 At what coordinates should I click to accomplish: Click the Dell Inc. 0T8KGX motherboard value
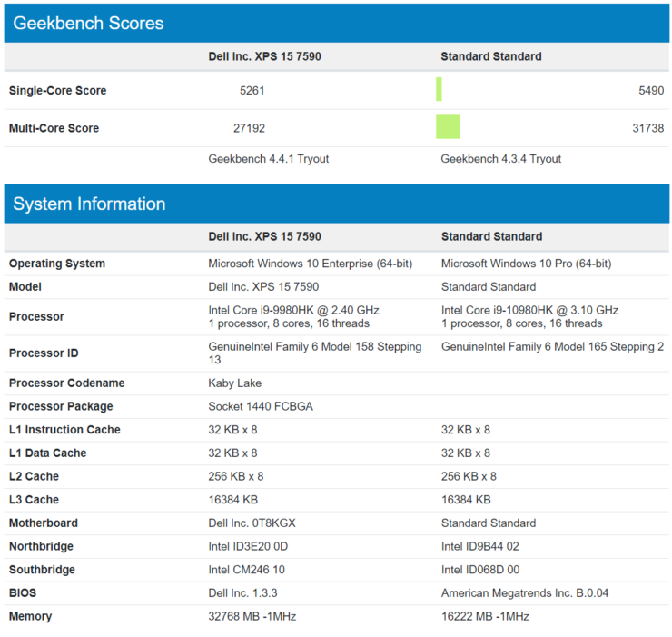[252, 523]
